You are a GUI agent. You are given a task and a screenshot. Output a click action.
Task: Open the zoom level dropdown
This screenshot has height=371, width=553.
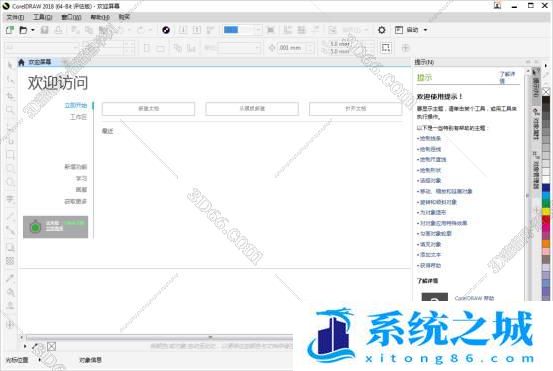tap(259, 30)
